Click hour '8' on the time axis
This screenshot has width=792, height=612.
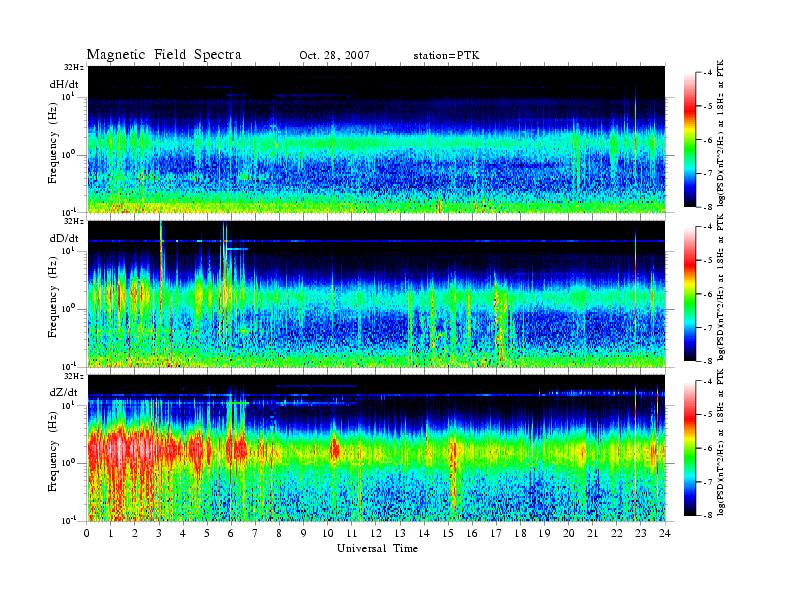tap(279, 533)
